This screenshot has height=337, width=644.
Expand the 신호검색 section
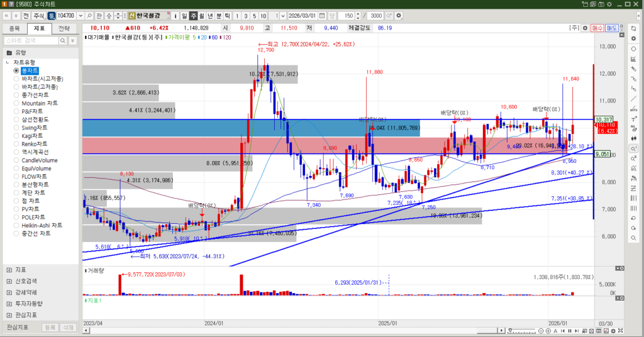9,281
